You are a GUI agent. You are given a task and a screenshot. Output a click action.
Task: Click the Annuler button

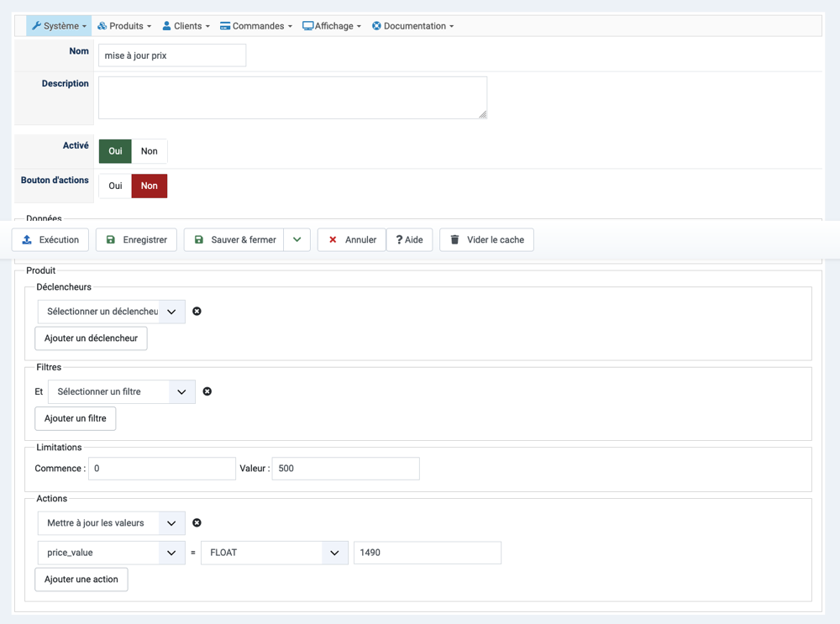coord(352,239)
